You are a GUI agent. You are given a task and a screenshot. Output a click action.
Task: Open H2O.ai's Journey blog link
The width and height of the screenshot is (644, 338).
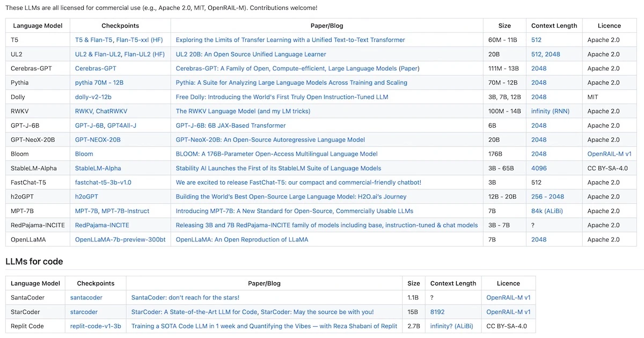[x=291, y=197]
